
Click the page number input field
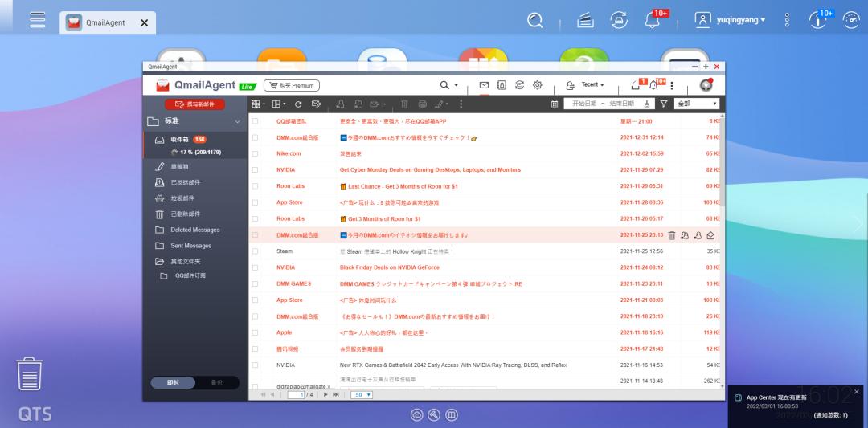[x=296, y=395]
